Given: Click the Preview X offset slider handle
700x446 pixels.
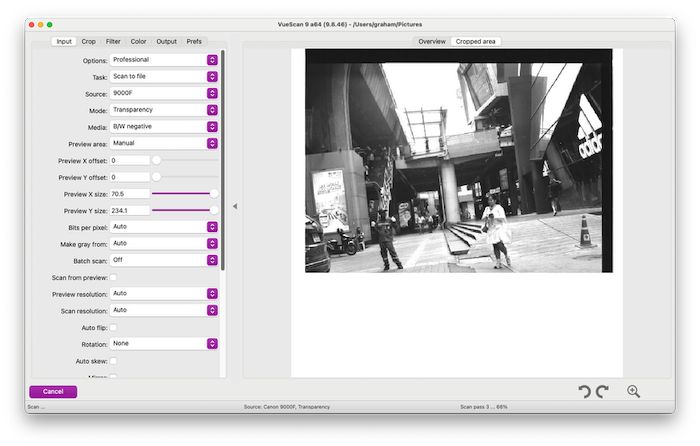Looking at the screenshot, I should click(x=156, y=160).
